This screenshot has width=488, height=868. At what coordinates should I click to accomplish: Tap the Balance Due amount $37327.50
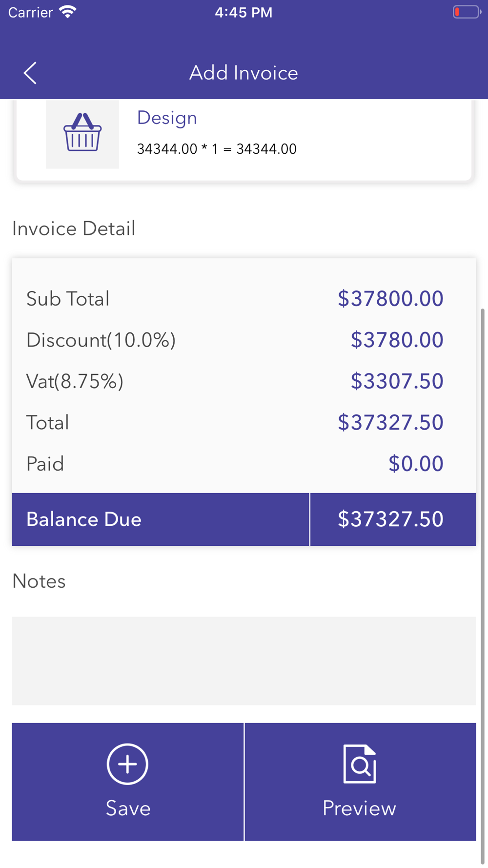(391, 519)
